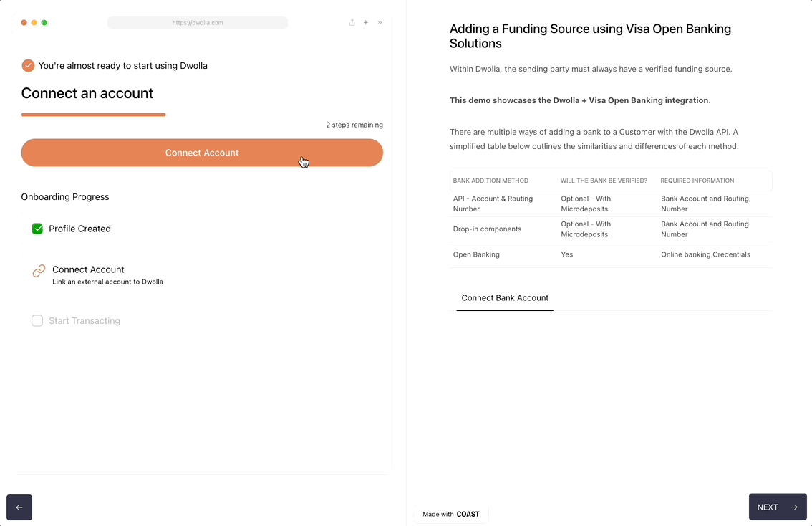Toggle the Start Transacting checkbox
The width and height of the screenshot is (812, 526).
pyautogui.click(x=37, y=321)
